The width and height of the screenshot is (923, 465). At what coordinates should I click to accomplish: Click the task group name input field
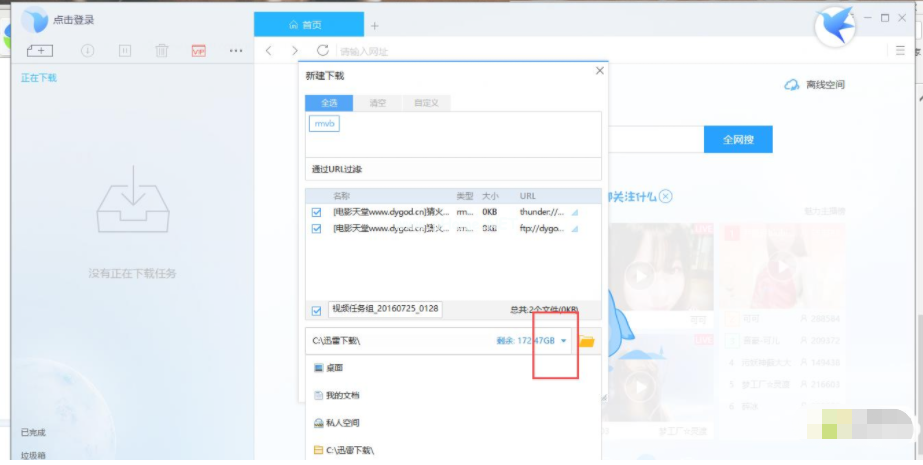385,309
